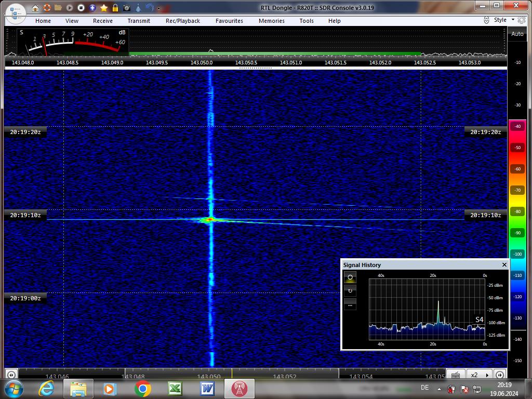This screenshot has height=399, width=532.
Task: Click the blue flask icon in toolbar
Action: [138, 7]
